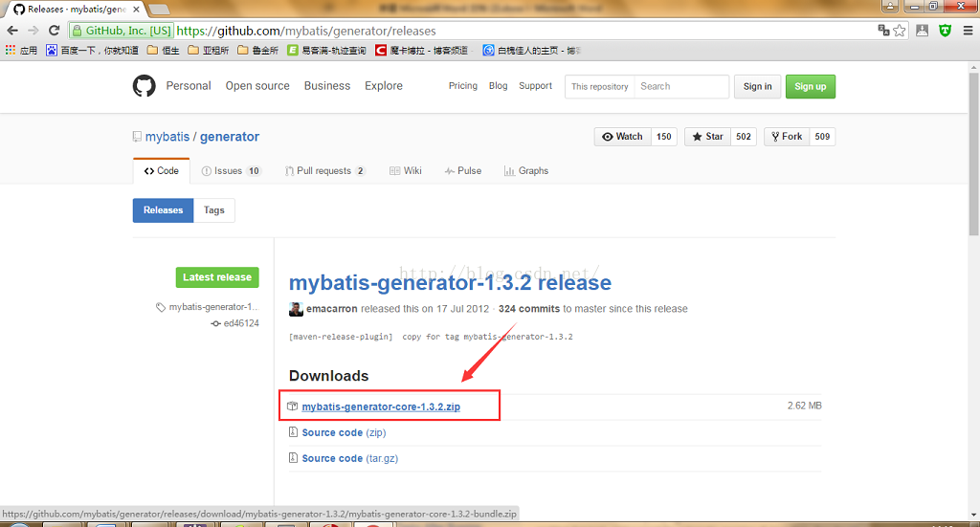Switch to the Pull requests tab
Screen dimensions: 980x527
tap(325, 171)
